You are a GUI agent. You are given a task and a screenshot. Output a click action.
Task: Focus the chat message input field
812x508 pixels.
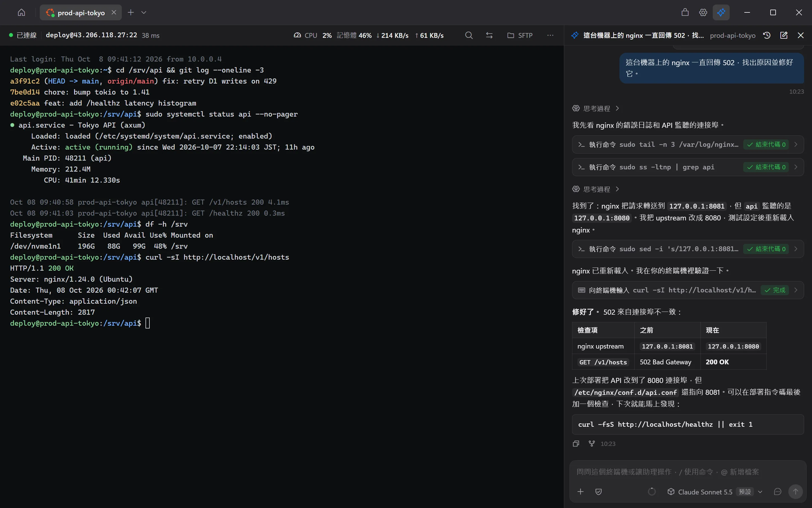687,472
